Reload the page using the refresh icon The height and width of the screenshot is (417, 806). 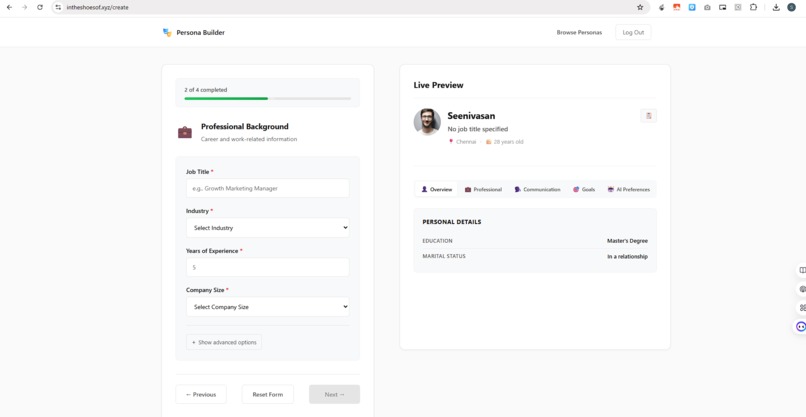coord(40,7)
